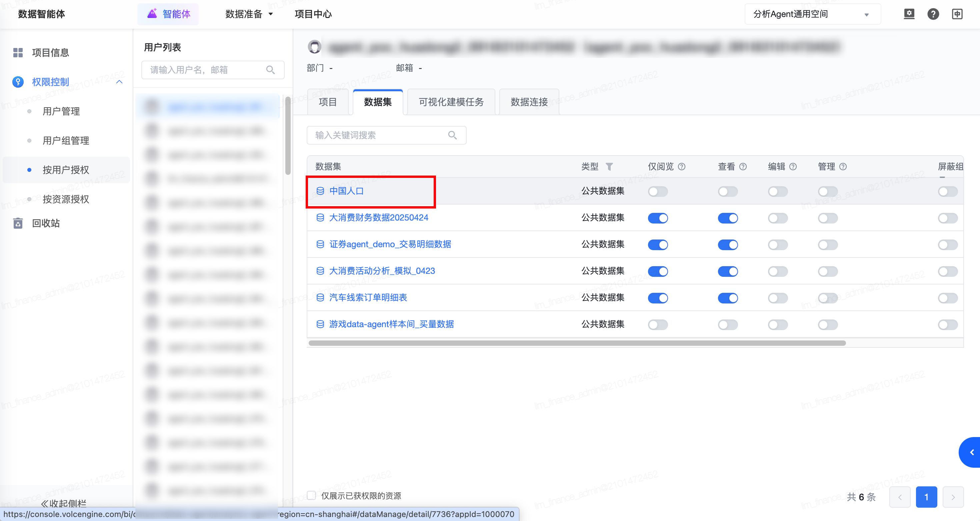Click 收起侧栏 to collapse the sidebar

pyautogui.click(x=64, y=503)
